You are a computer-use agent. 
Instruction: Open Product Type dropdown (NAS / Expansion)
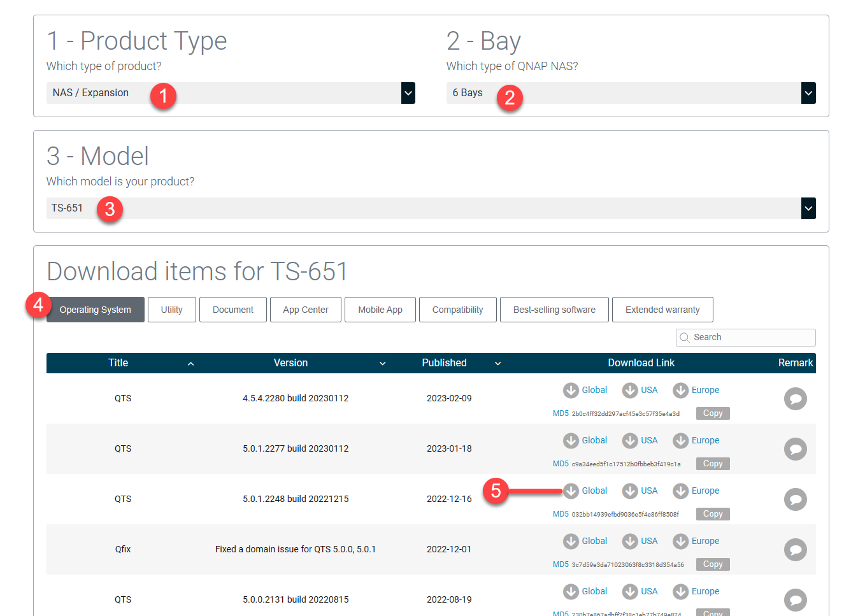[x=231, y=93]
